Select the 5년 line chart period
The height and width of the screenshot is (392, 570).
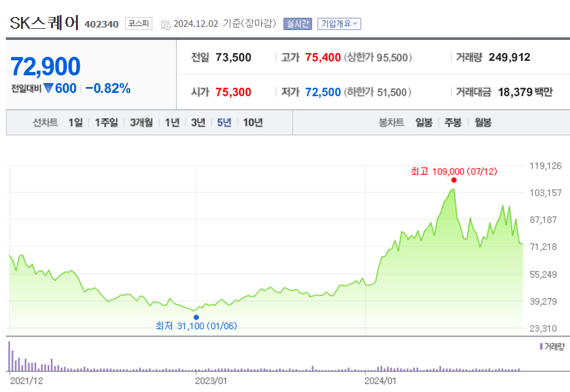224,122
